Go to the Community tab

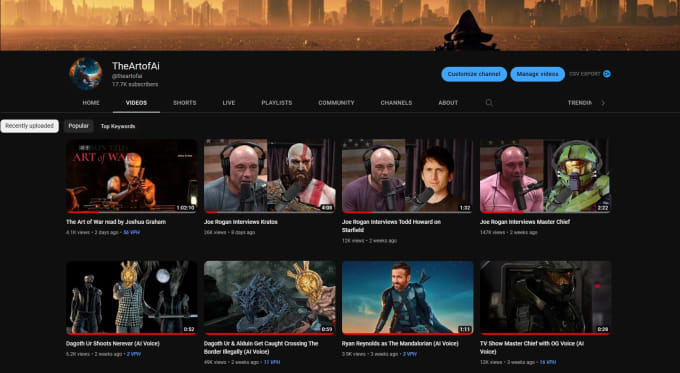tap(336, 103)
